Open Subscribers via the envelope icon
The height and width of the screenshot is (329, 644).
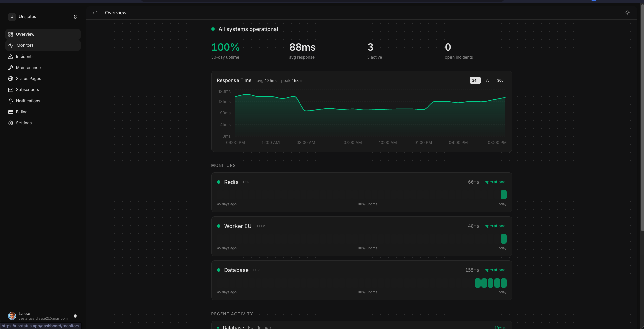click(x=11, y=90)
